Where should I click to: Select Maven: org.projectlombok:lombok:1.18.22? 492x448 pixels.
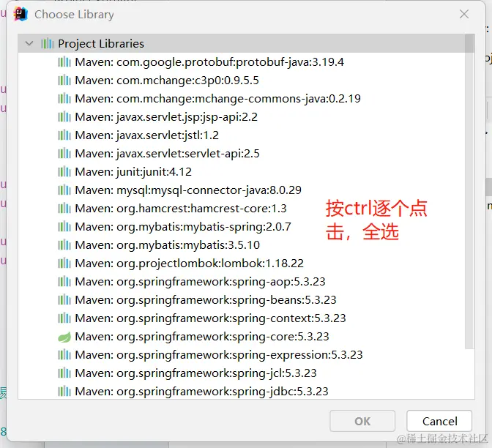[190, 264]
